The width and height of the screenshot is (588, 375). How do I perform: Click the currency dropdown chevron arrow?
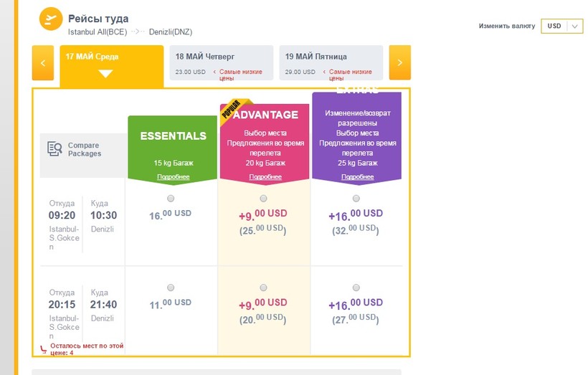click(x=574, y=27)
